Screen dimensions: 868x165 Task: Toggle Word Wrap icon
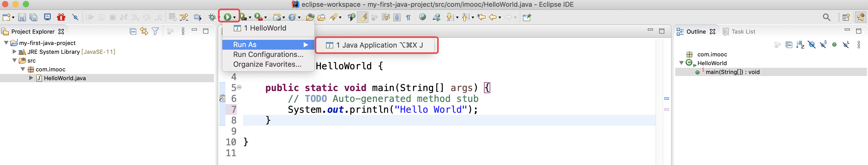[x=386, y=17]
